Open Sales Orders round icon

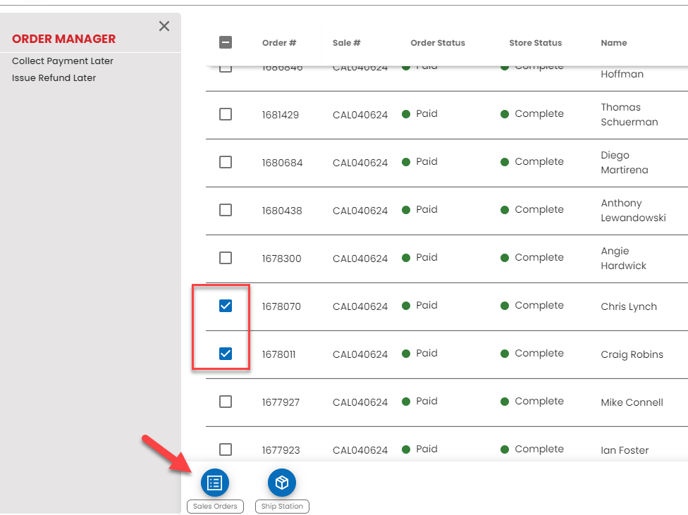click(214, 483)
